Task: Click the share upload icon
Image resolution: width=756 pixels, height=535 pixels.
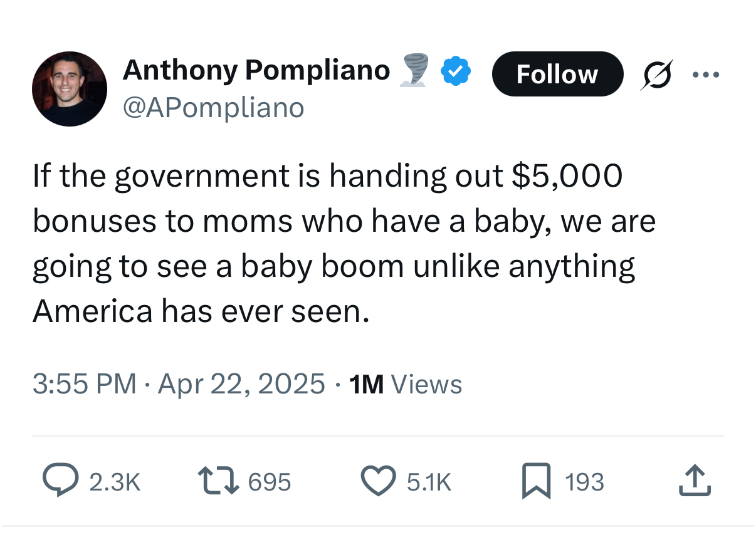Action: point(695,481)
